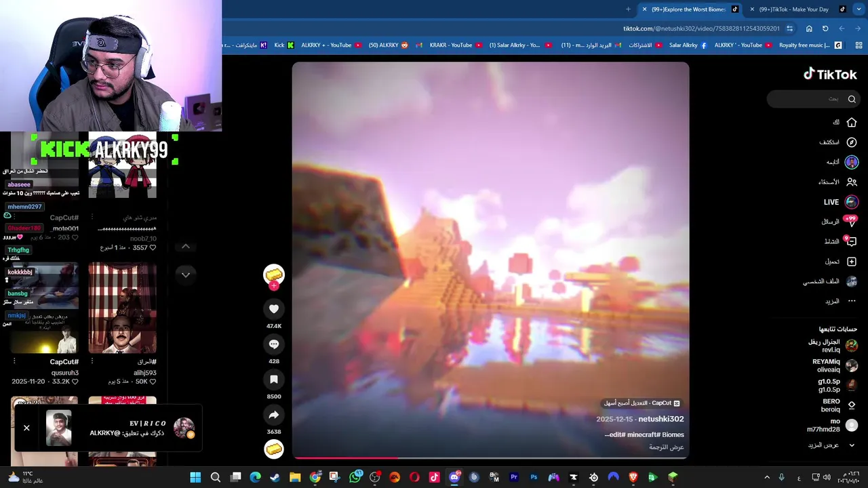Open Discord from taskbar
868x488 pixels.
click(x=454, y=477)
